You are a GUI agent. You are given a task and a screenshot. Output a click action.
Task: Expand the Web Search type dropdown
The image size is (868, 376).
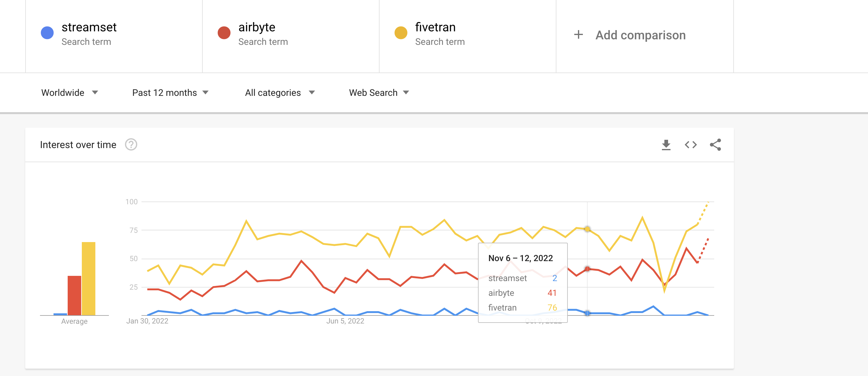[379, 92]
